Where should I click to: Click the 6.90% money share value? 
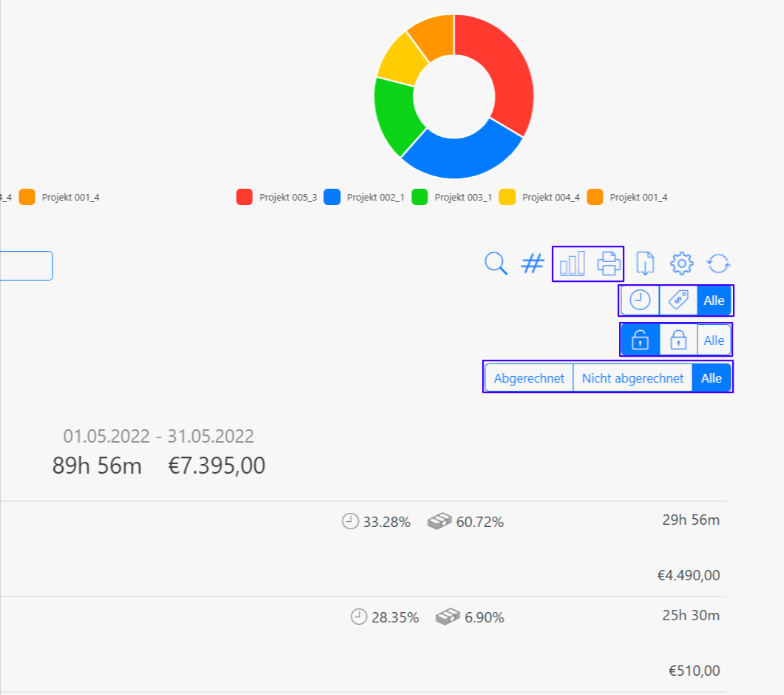[484, 617]
